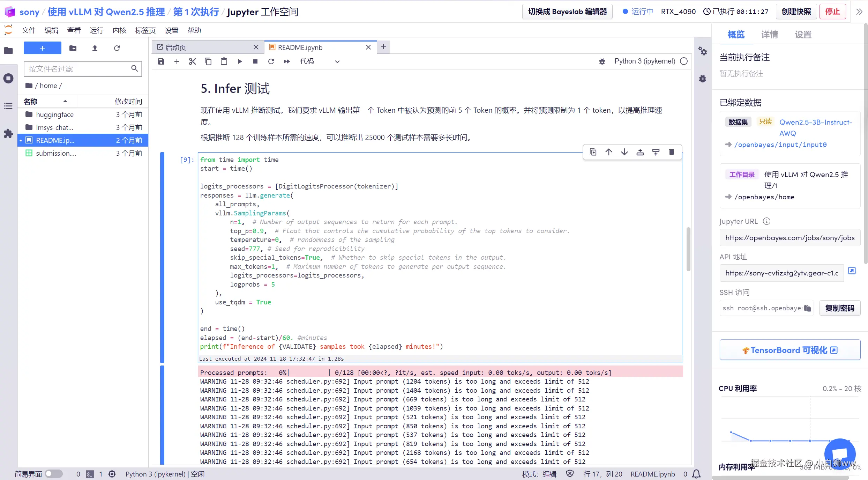
Task: Switch to the 详情 tab
Action: (769, 34)
